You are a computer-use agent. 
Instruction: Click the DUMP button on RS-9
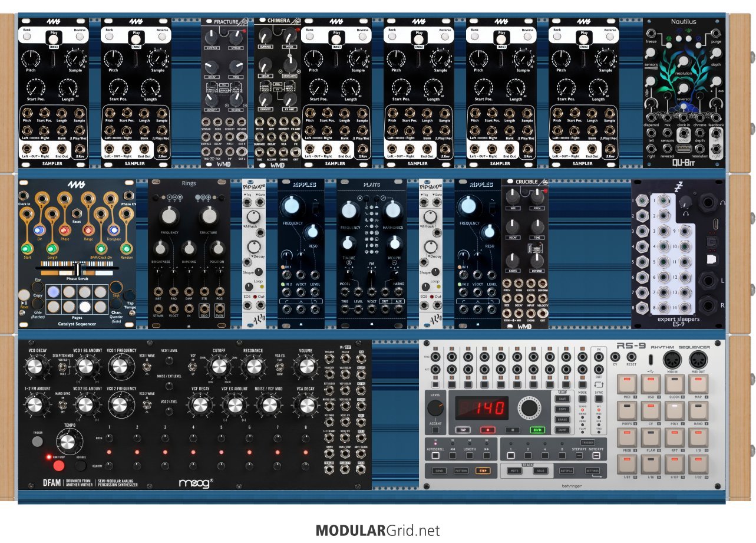562,430
